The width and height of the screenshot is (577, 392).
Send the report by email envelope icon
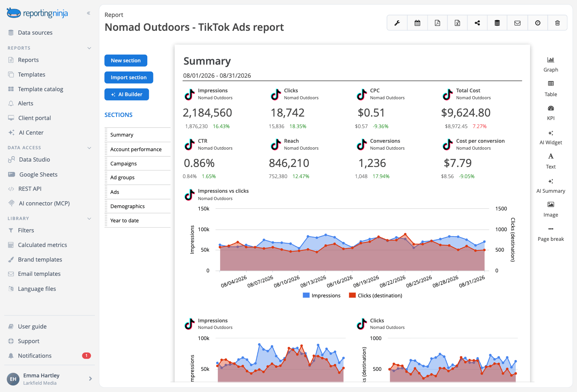(x=517, y=23)
